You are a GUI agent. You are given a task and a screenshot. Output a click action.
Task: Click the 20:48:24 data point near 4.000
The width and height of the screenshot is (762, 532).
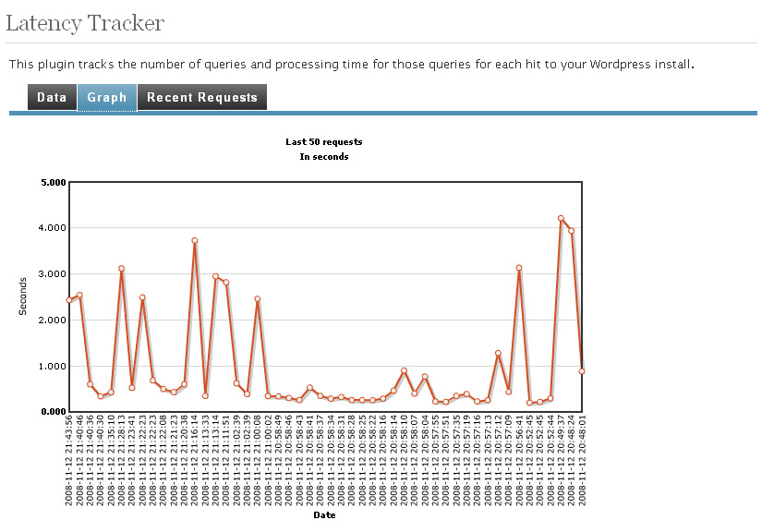(x=572, y=231)
